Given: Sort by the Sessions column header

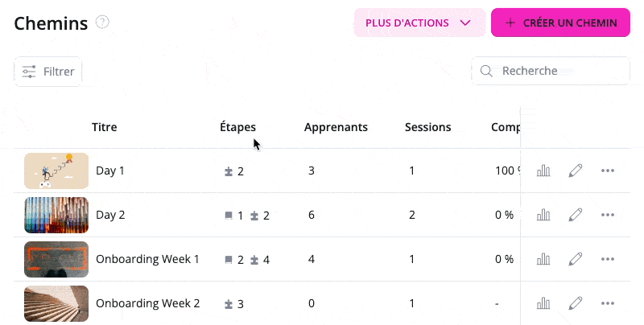Looking at the screenshot, I should point(427,127).
